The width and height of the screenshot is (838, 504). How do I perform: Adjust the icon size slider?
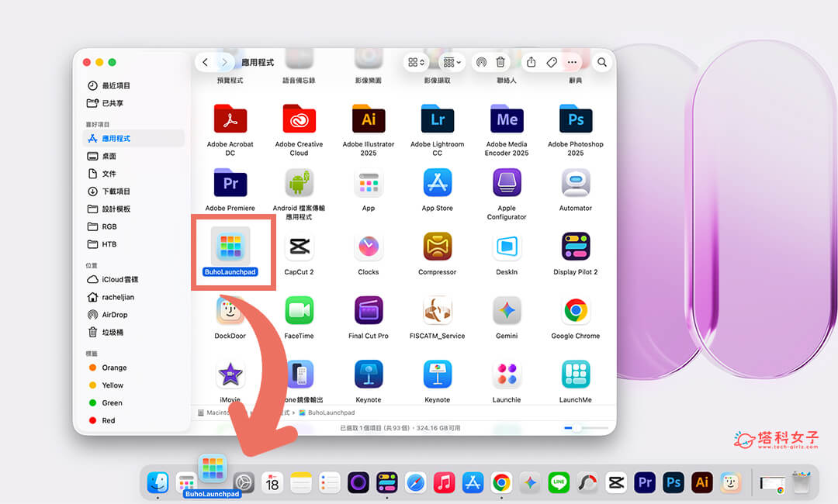[x=586, y=428]
